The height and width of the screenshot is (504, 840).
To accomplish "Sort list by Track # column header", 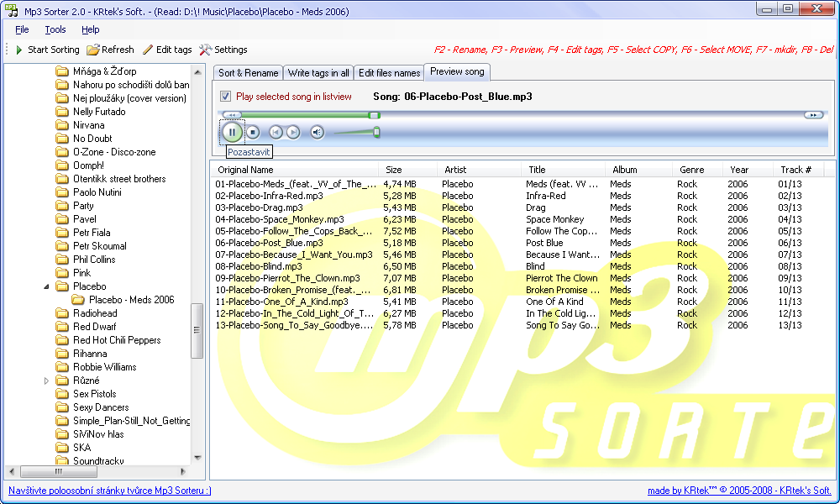I will (x=798, y=170).
